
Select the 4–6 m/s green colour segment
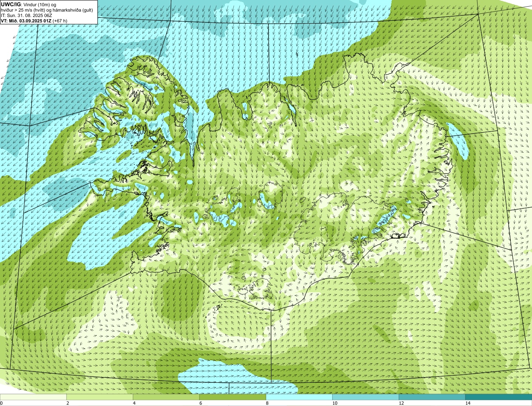click(166, 397)
